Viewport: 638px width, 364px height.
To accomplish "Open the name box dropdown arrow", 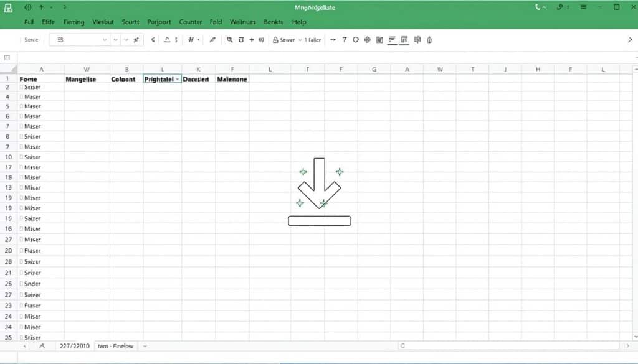I will coord(105,40).
